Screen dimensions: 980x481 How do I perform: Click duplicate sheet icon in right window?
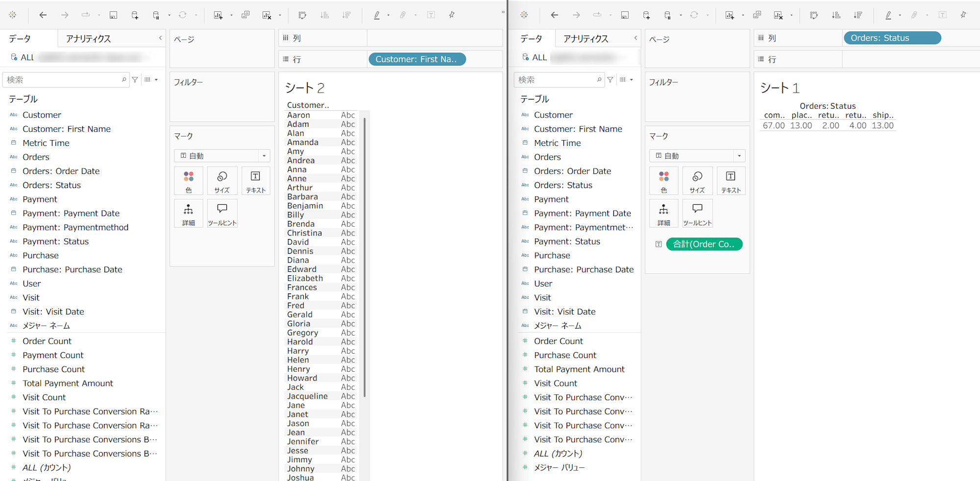[x=757, y=15]
